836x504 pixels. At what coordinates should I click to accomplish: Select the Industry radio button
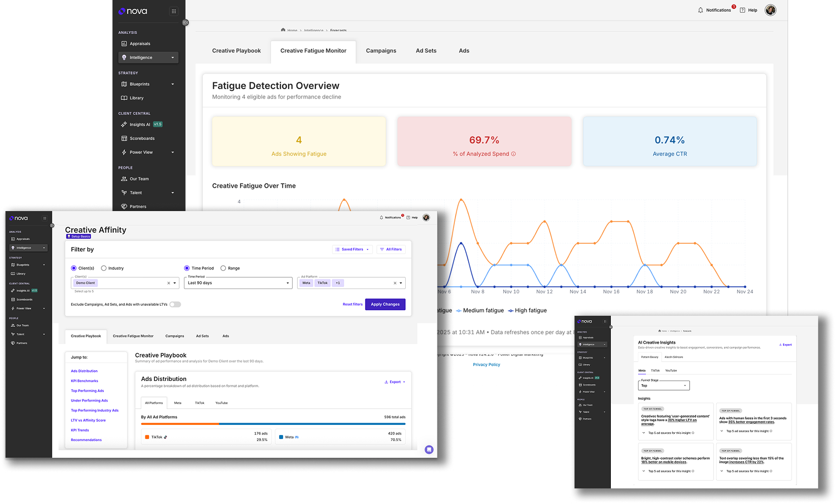104,268
